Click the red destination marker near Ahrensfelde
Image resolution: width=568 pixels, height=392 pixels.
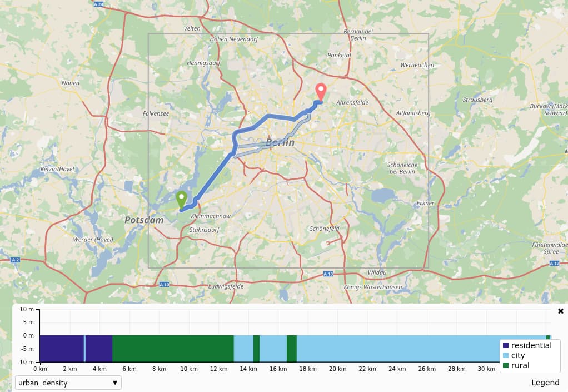point(321,91)
